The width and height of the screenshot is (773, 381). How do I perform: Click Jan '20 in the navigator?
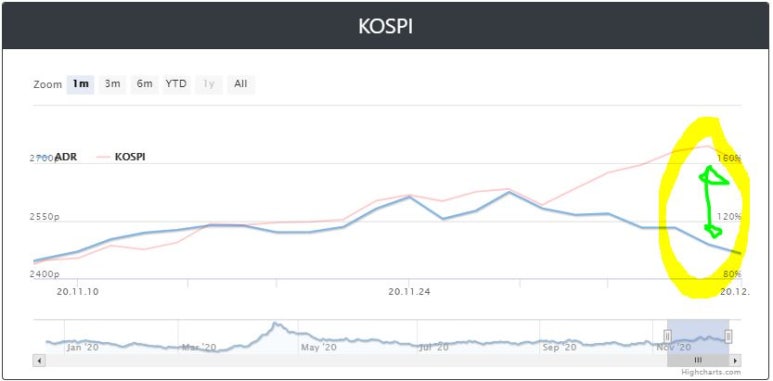pyautogui.click(x=82, y=347)
